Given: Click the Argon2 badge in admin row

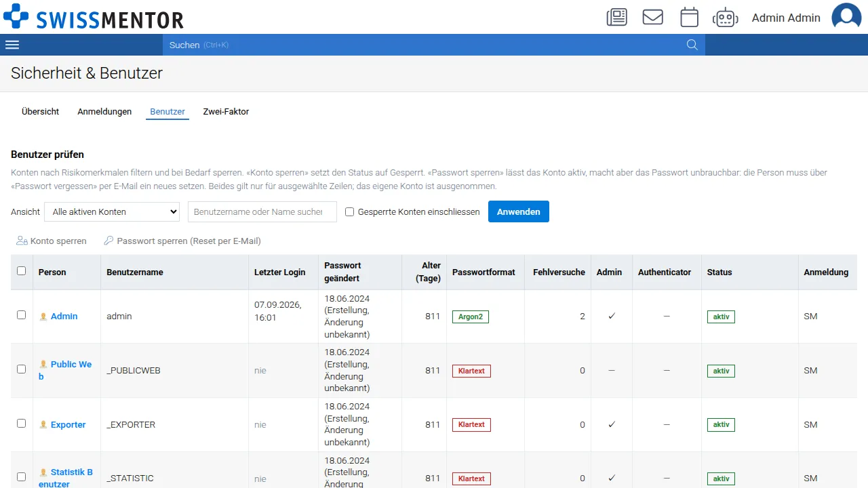Looking at the screenshot, I should [x=471, y=317].
